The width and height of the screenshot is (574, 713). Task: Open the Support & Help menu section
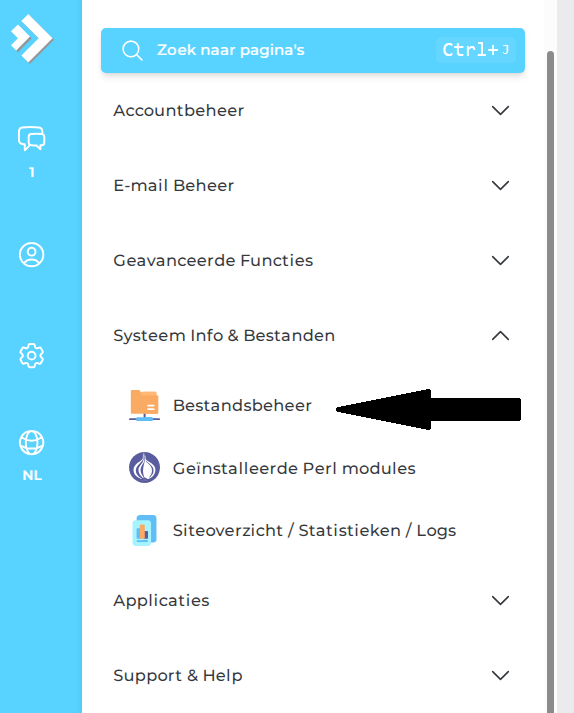[x=313, y=675]
